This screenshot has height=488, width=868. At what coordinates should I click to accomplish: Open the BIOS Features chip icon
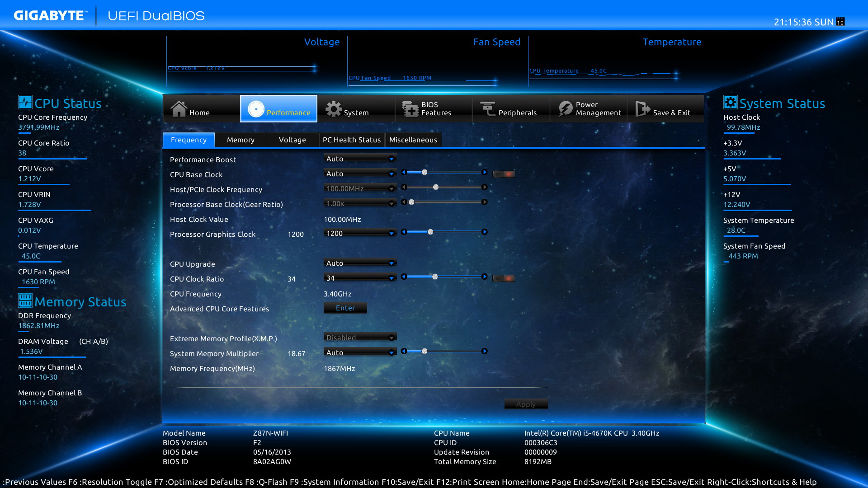(410, 109)
